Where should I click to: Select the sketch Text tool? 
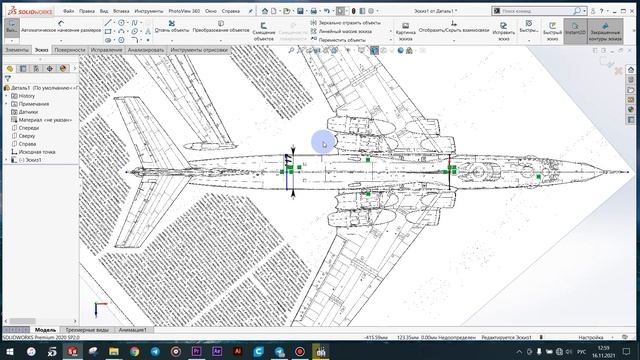point(148,31)
